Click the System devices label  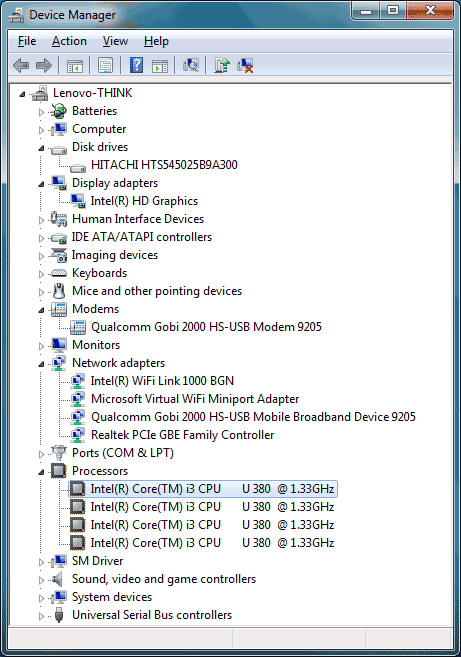(112, 597)
